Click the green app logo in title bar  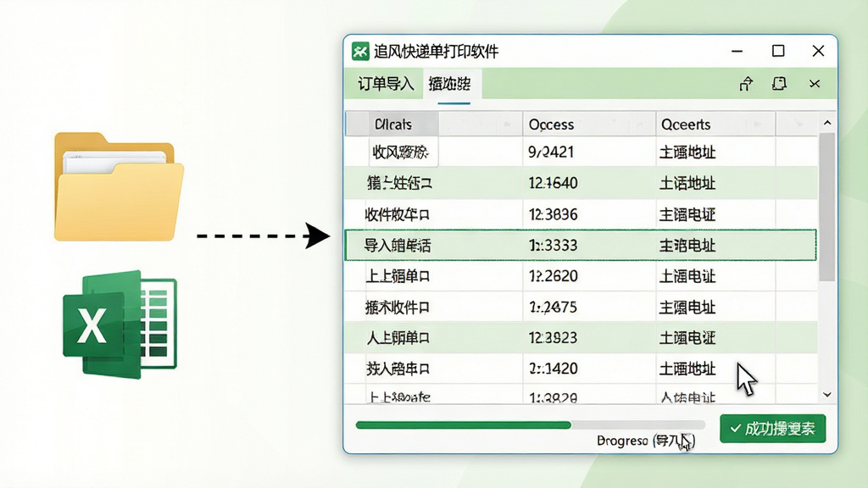[360, 52]
